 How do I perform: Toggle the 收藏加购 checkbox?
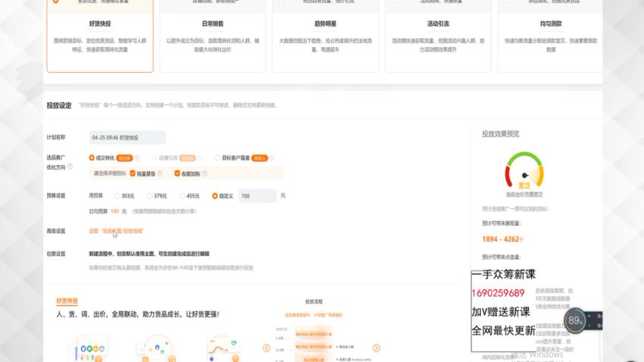(177, 173)
